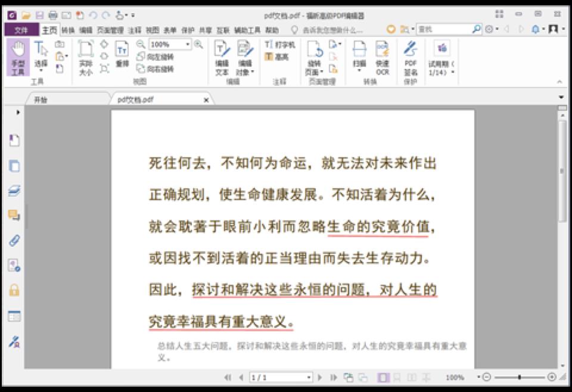This screenshot has height=392, width=572.
Task: Select the Hand tool (手型工具)
Action: tap(18, 58)
